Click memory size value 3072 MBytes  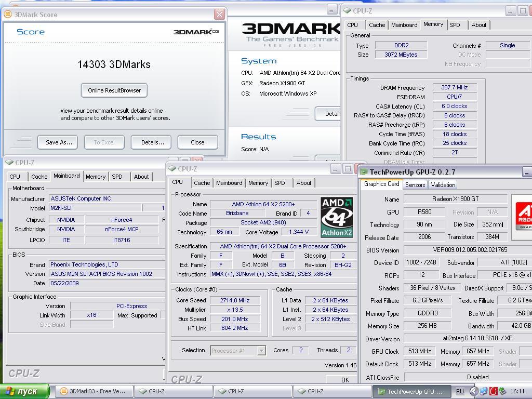coord(401,55)
